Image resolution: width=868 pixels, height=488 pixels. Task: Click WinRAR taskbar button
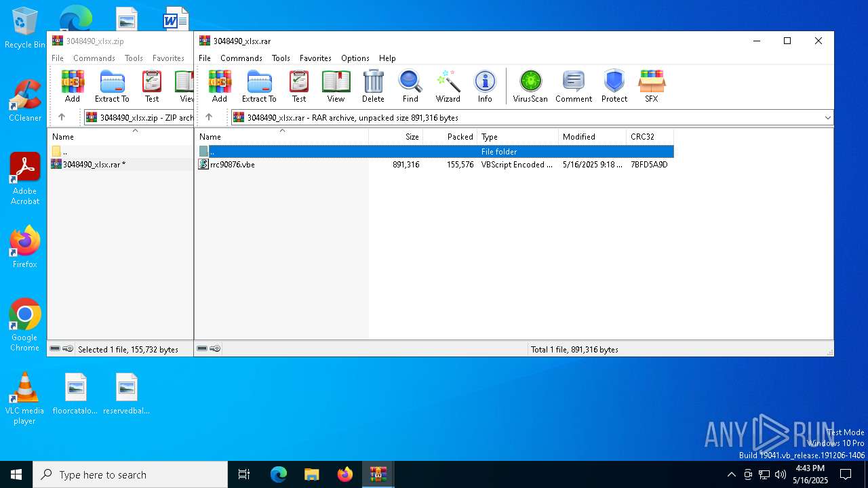coord(378,474)
